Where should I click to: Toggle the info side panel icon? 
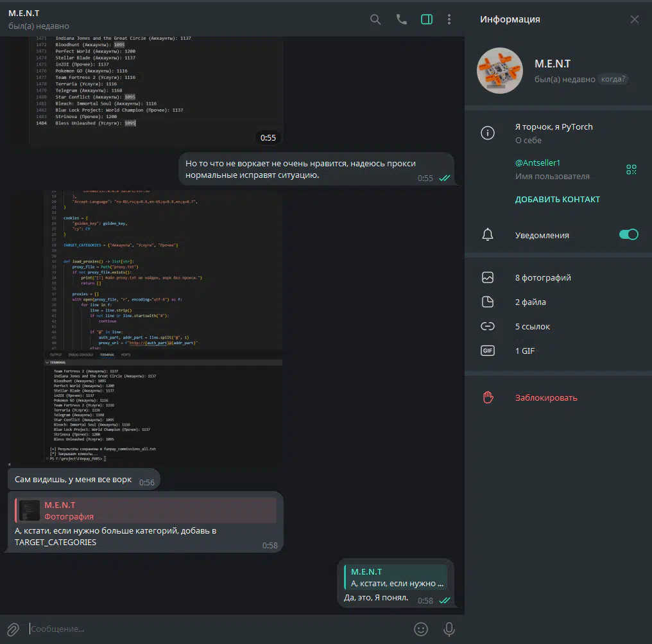(x=427, y=19)
